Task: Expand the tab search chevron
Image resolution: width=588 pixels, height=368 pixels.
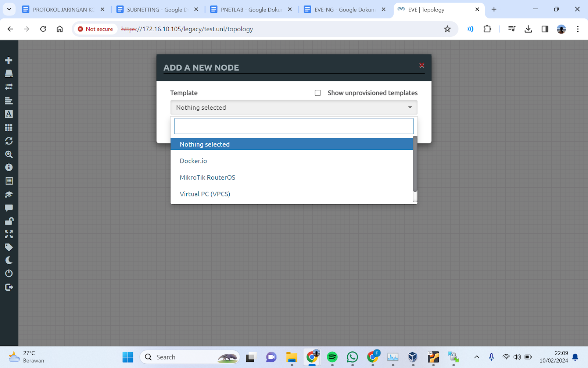Action: (9, 10)
